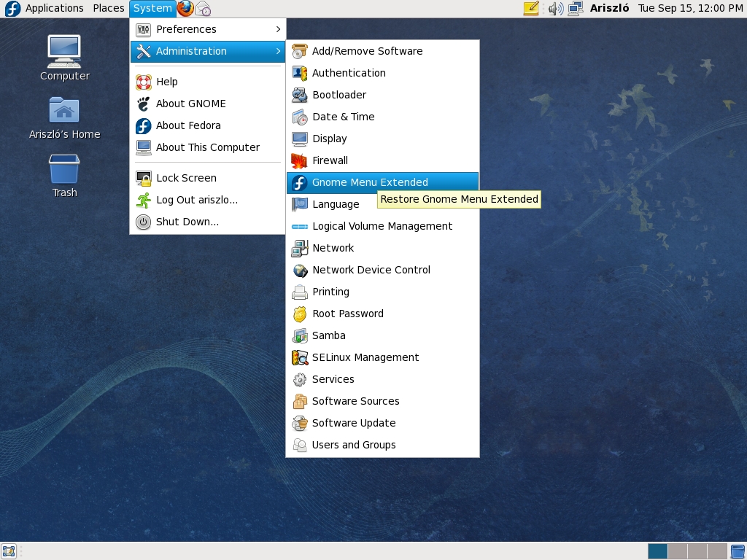Switch to the fourth workspace
This screenshot has height=560, width=747.
(x=716, y=551)
